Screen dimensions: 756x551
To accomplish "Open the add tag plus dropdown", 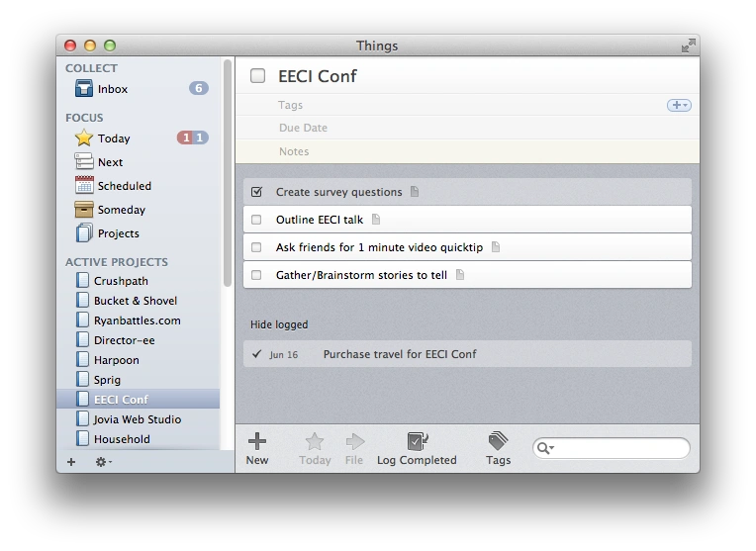I will (679, 105).
